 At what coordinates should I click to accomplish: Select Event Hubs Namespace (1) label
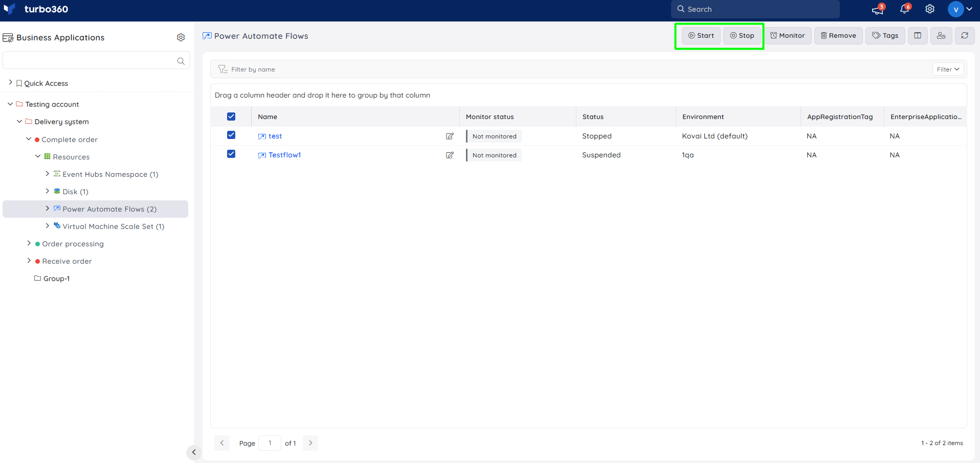[110, 174]
